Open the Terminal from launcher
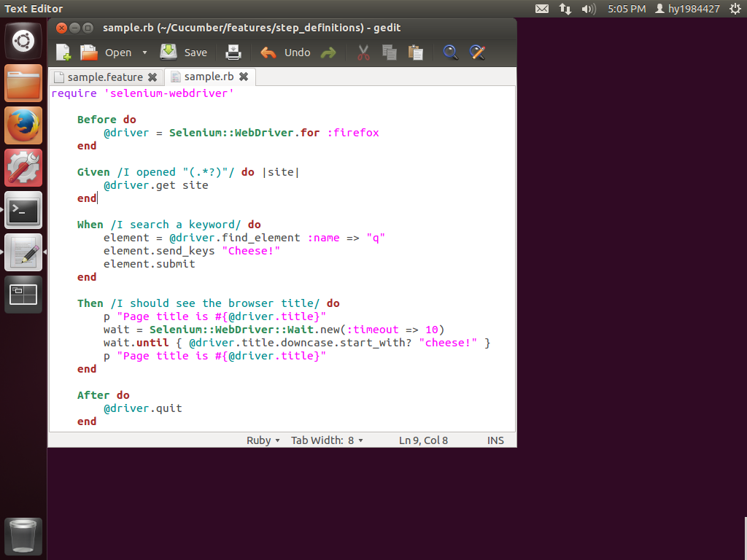 pyautogui.click(x=23, y=211)
